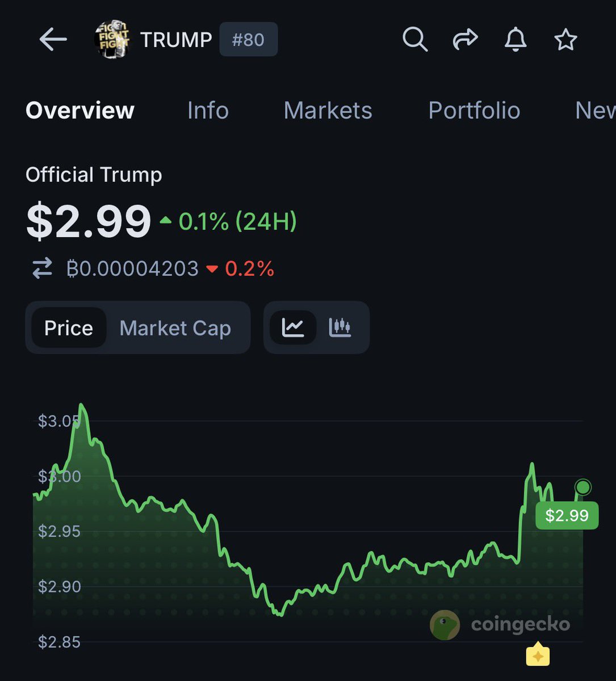Viewport: 616px width, 681px height.
Task: Open the search magnifier
Action: point(415,40)
